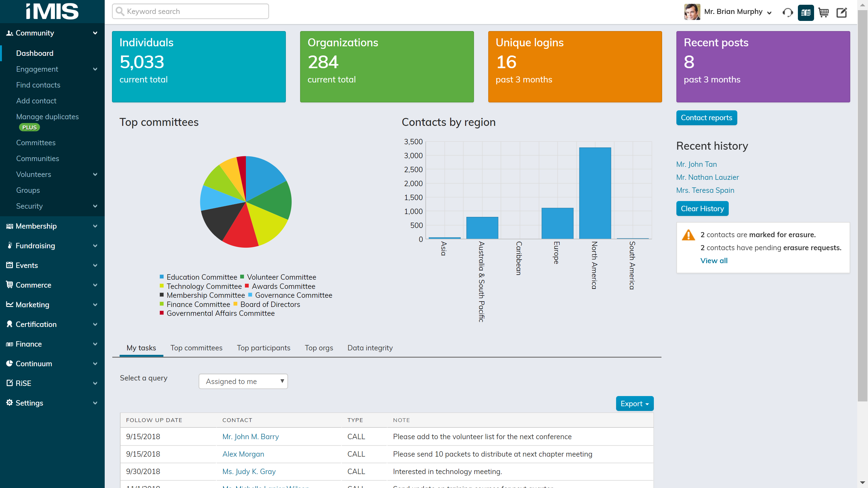Viewport: 868px width, 488px height.
Task: Click the orange erasure warning icon
Action: (688, 235)
